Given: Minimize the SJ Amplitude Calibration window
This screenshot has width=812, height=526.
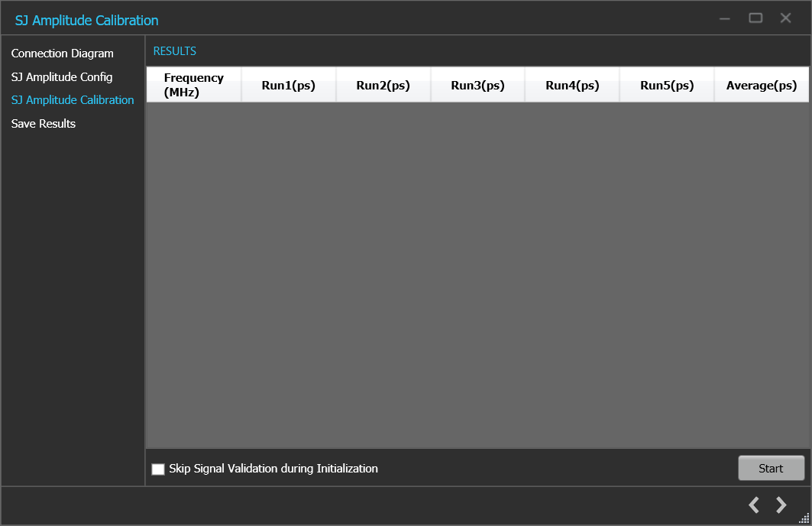Looking at the screenshot, I should click(724, 18).
